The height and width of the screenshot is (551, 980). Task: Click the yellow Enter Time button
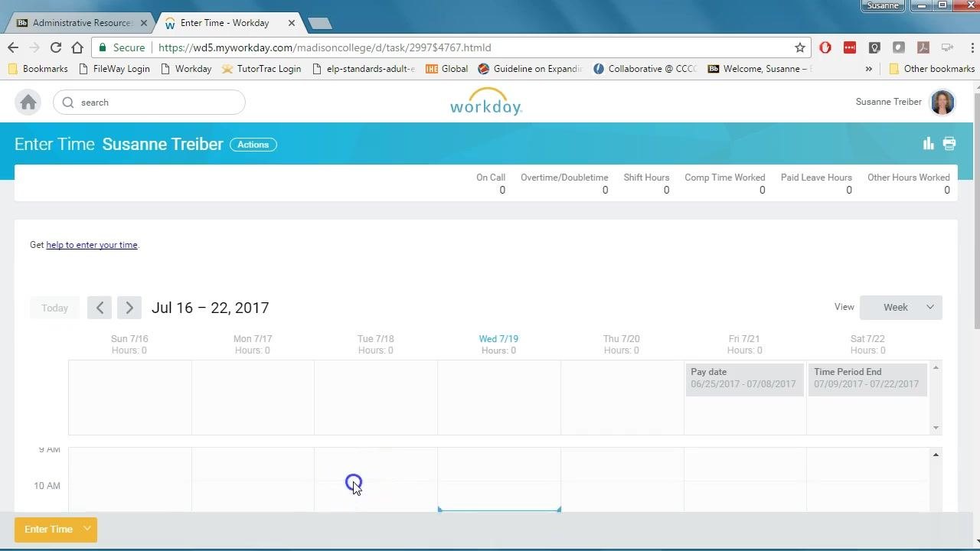pos(48,529)
